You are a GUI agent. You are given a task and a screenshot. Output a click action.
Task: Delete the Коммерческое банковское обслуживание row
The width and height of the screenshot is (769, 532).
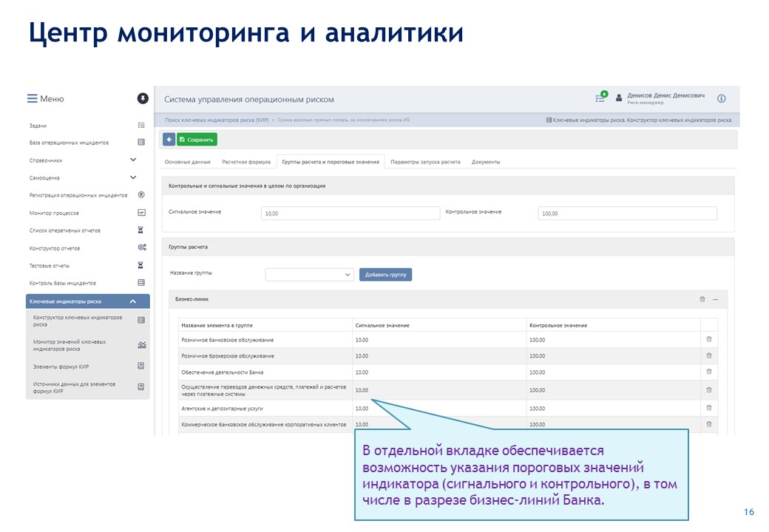tap(708, 424)
